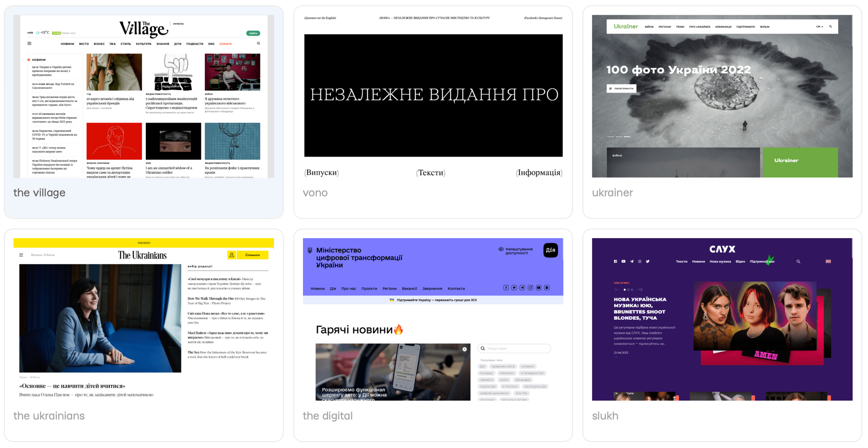This screenshot has width=868, height=448.
Task: Open Ministry site's Facebook icon
Action: (506, 288)
